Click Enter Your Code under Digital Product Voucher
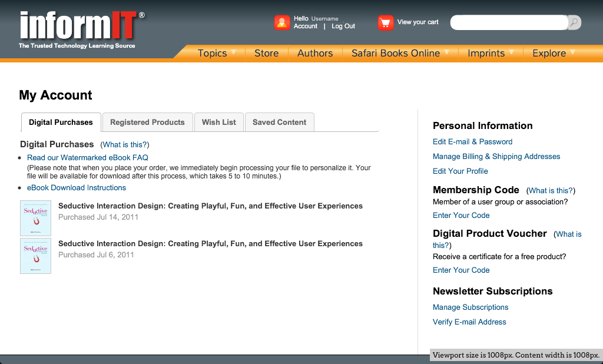Image resolution: width=603 pixels, height=364 pixels. tap(461, 270)
